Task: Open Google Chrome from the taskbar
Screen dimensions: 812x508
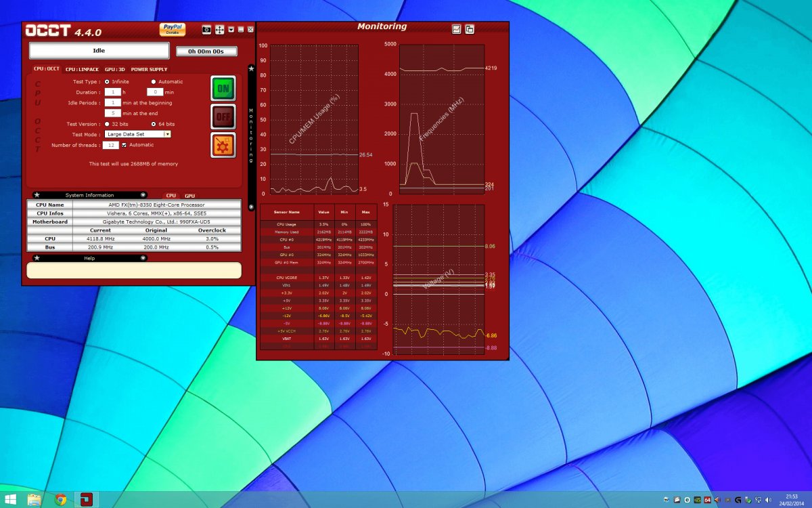Action: pyautogui.click(x=61, y=499)
